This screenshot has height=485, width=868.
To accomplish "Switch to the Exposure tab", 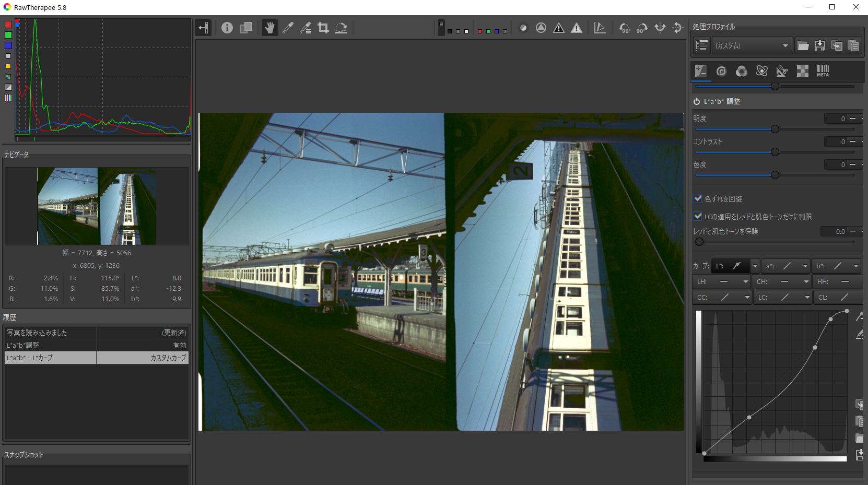I will pyautogui.click(x=701, y=71).
